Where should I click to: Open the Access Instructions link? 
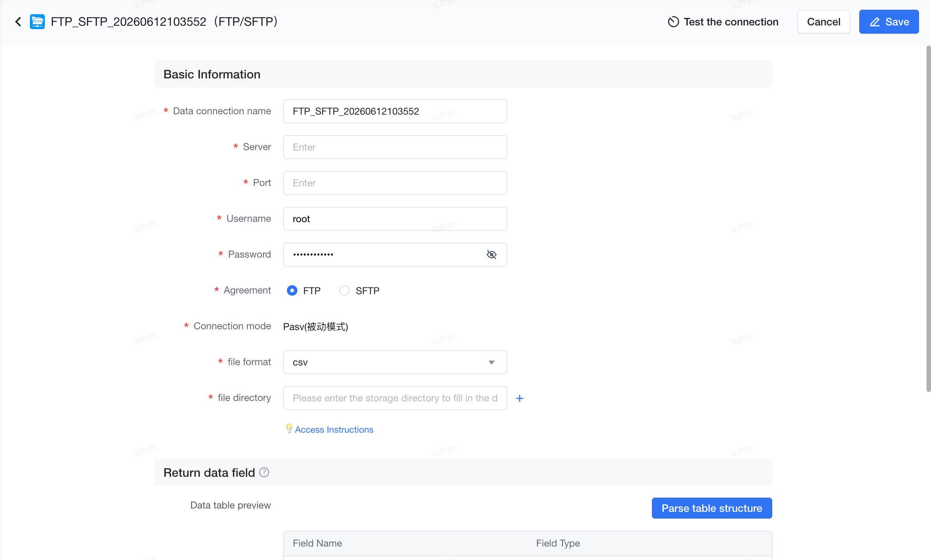334,429
